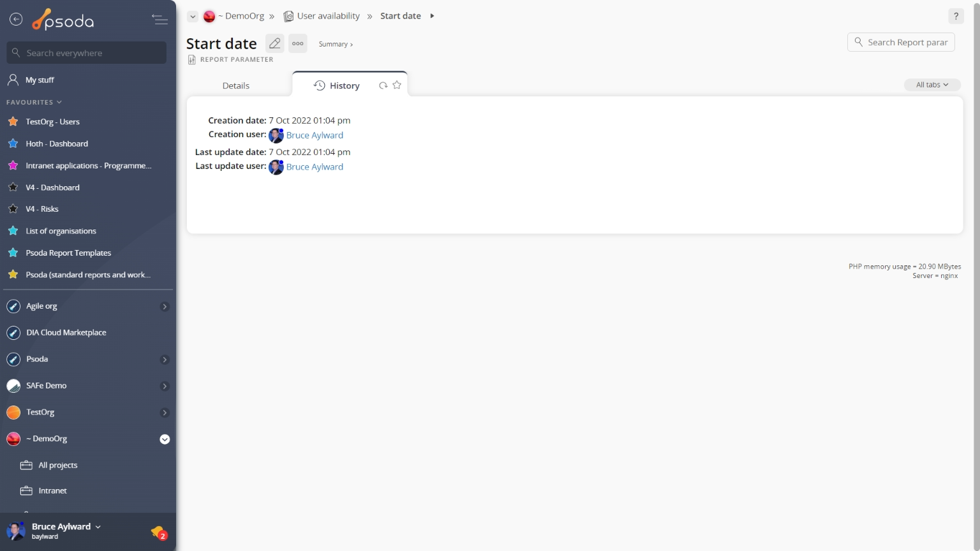Open the more actions ellipsis button
The width and height of the screenshot is (980, 551).
pos(298,43)
